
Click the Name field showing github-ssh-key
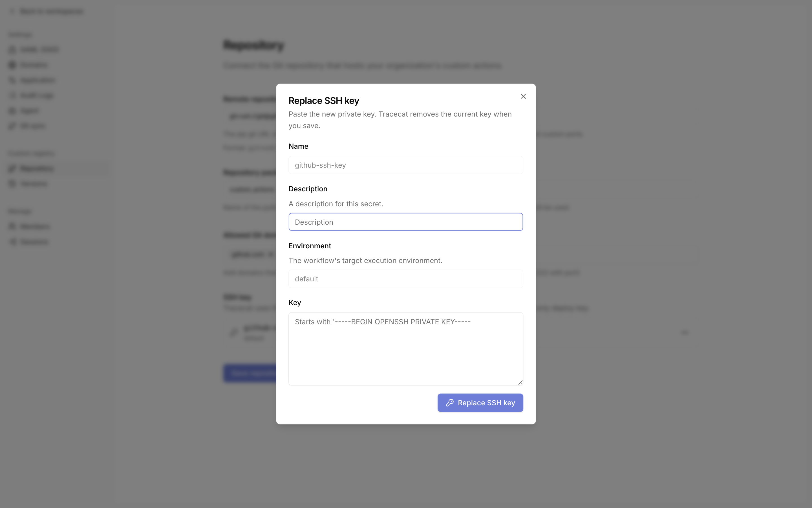pyautogui.click(x=406, y=165)
